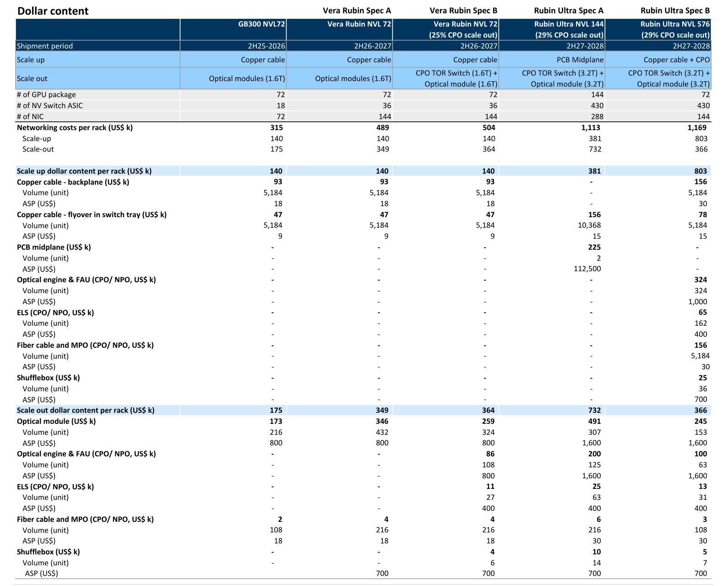The image size is (728, 586).
Task: Select shufflebox dollar value 10
Action: pos(597,552)
